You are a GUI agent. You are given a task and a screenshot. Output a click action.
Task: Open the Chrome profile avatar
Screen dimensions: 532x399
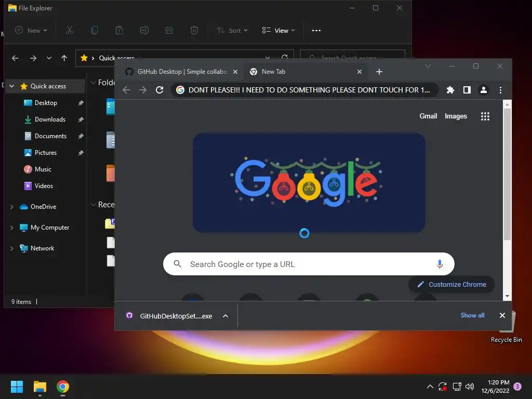[x=484, y=90]
